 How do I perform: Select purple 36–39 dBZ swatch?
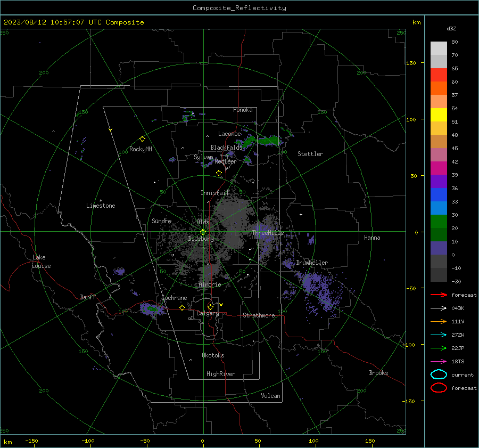point(439,182)
